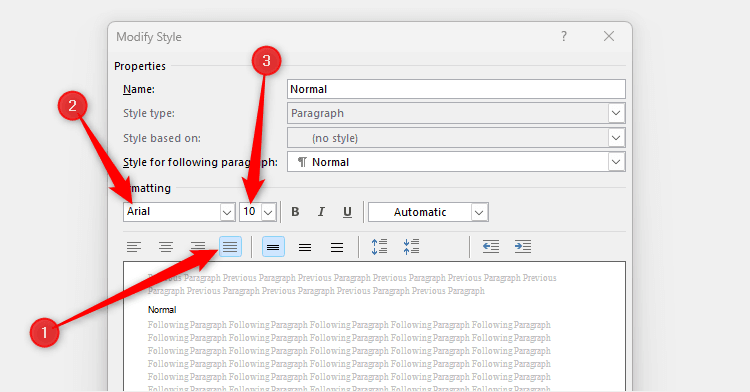Select align left paragraph icon
Image resolution: width=750 pixels, height=392 pixels.
134,247
